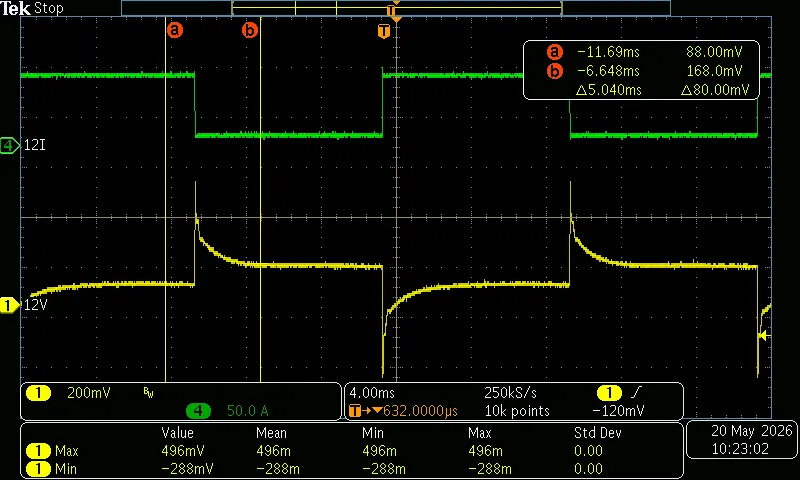This screenshot has width=800, height=480.
Task: Click the 88.00mV cursor a voltage
Action: (714, 52)
